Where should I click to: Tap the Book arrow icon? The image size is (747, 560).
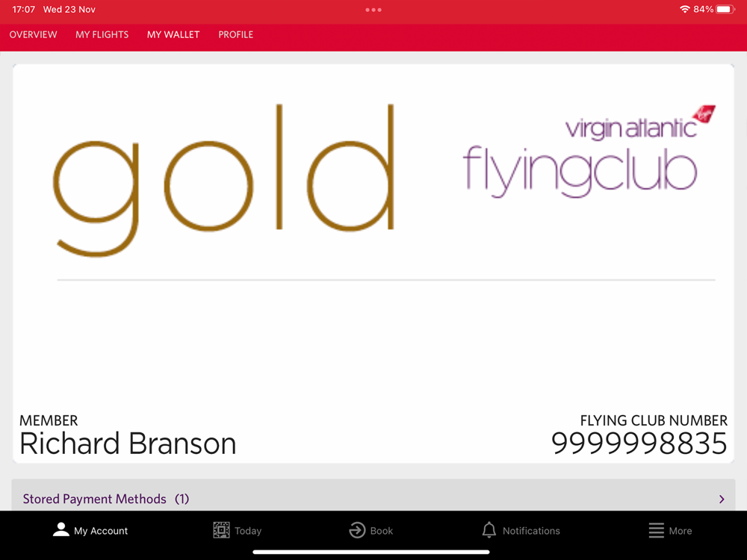tap(357, 530)
